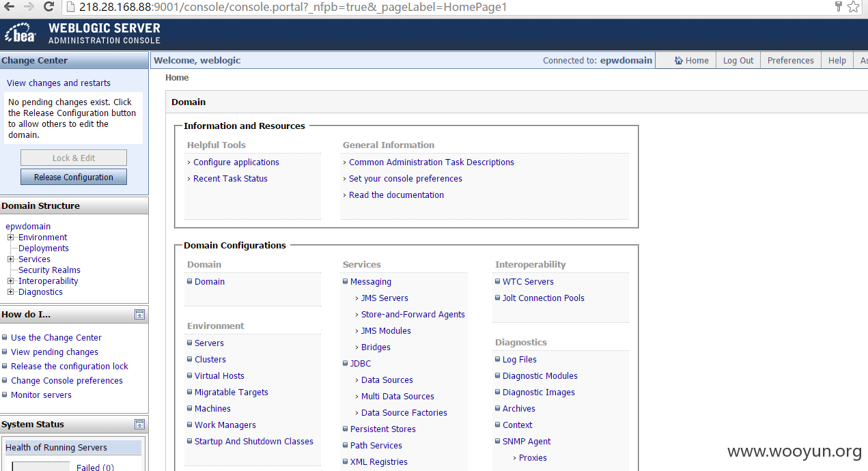Collapse the System Status panel icon

pos(139,425)
